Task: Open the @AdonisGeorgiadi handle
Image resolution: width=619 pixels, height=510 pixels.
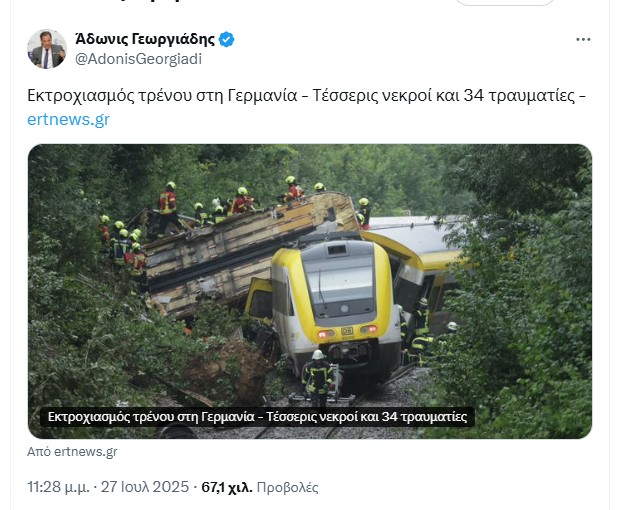Action: click(x=138, y=59)
